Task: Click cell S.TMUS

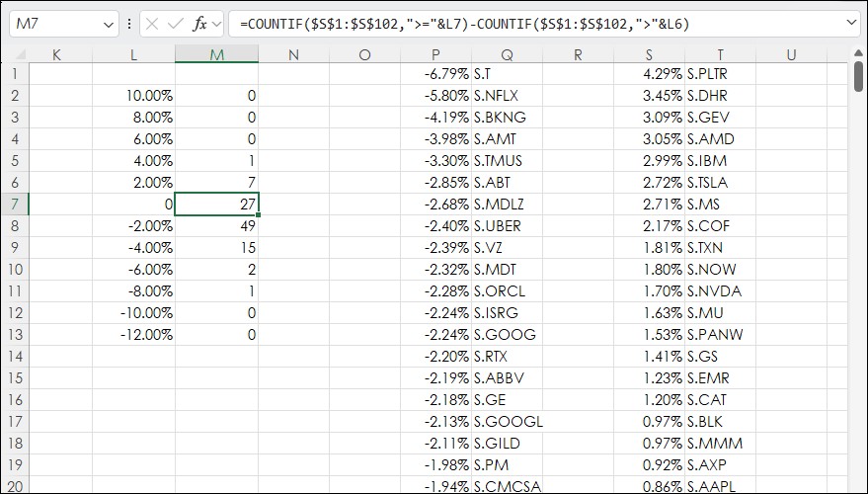Action: 507,161
